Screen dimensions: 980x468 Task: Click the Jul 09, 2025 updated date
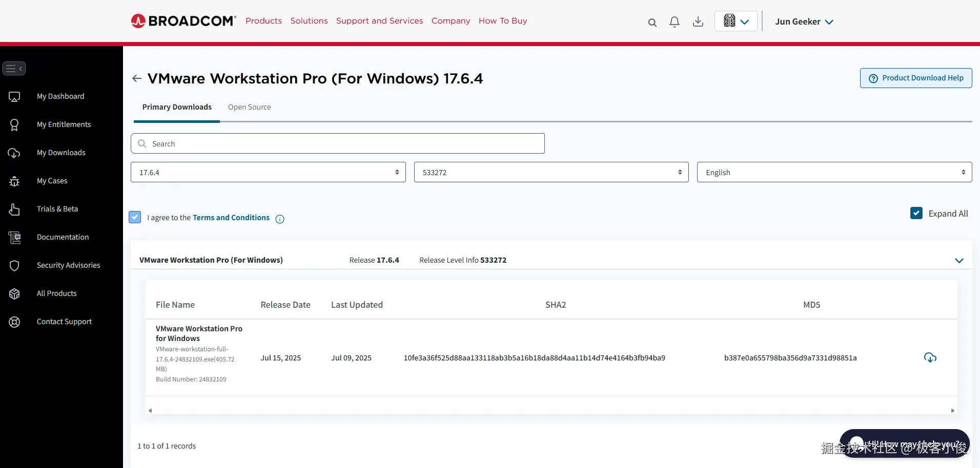[x=351, y=358]
